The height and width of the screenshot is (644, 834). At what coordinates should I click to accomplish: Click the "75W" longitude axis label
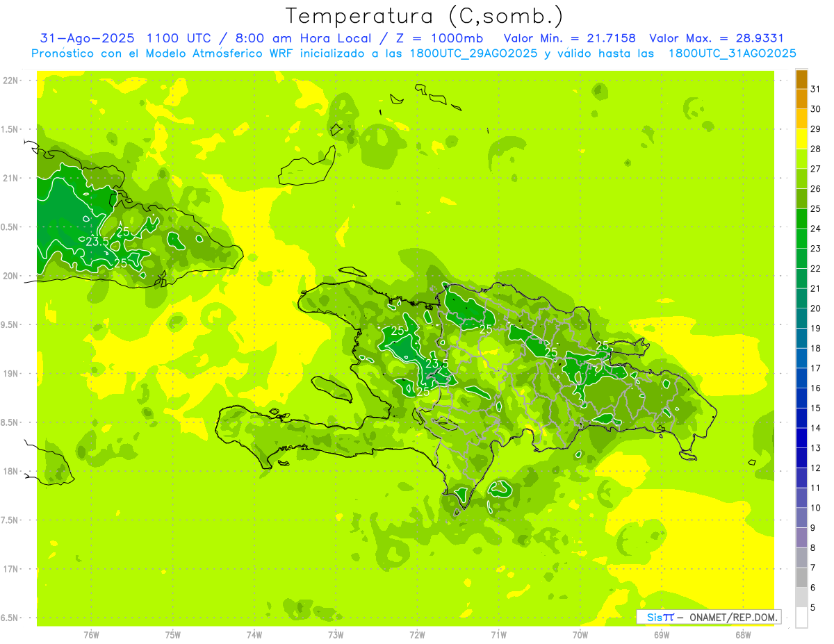click(x=173, y=634)
